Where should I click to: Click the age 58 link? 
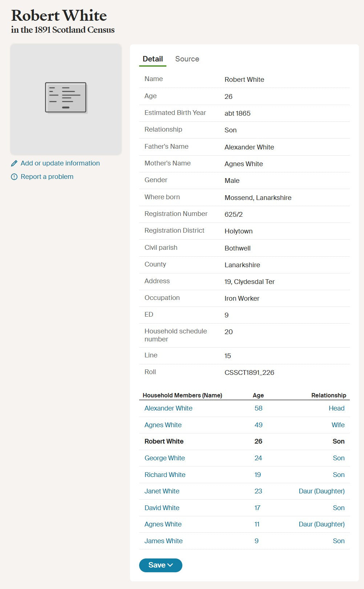pyautogui.click(x=258, y=408)
